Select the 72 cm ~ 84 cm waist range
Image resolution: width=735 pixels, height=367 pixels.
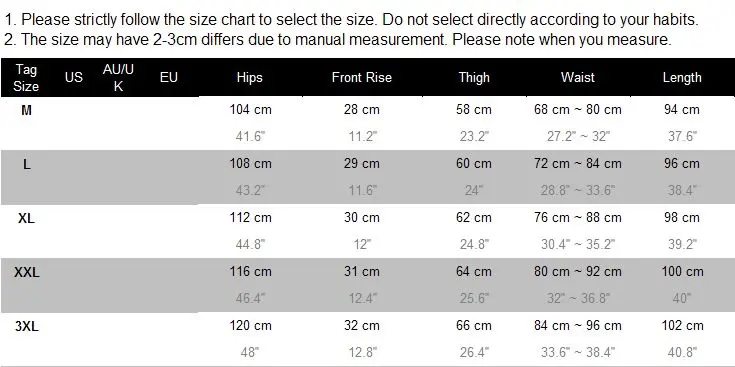(x=578, y=164)
